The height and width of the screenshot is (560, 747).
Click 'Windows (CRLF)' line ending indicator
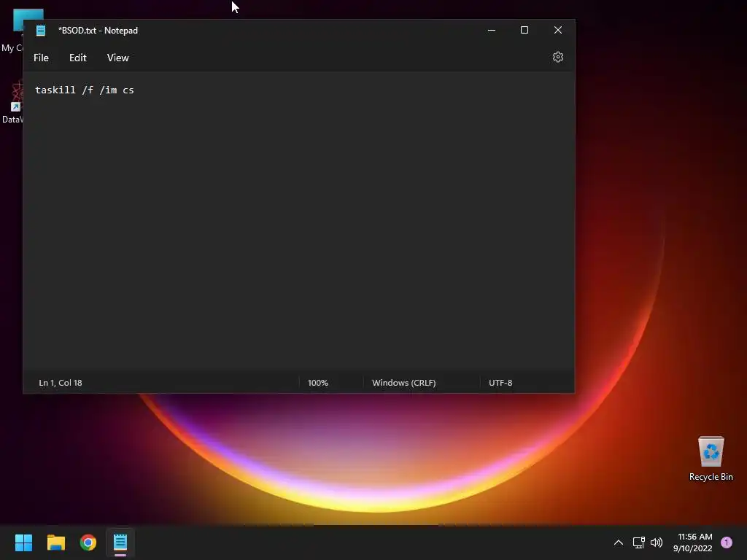pyautogui.click(x=403, y=383)
